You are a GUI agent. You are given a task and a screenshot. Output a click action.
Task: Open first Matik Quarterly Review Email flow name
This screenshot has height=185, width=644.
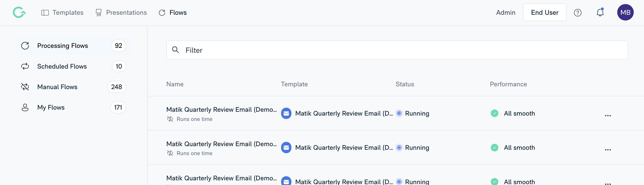(222, 110)
